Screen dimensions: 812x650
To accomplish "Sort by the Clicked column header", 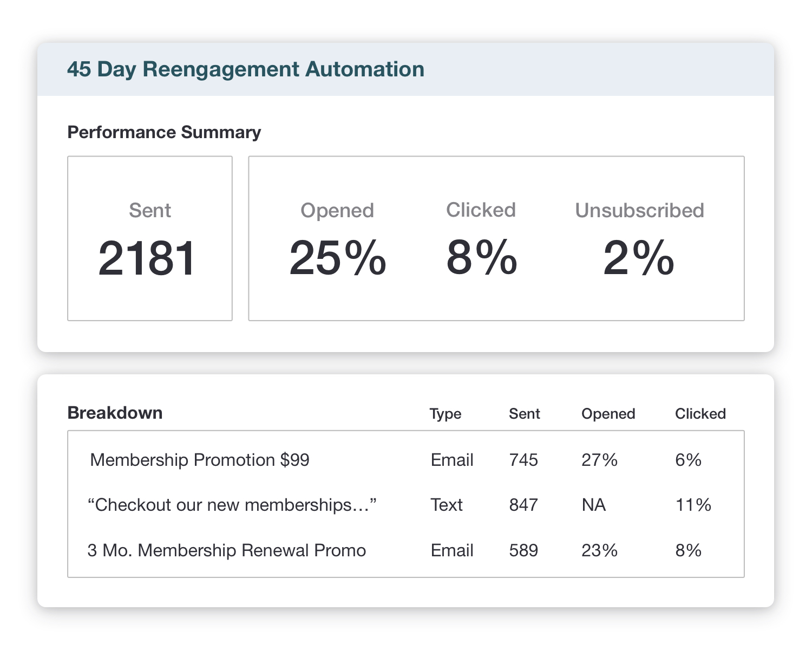I will (x=700, y=414).
